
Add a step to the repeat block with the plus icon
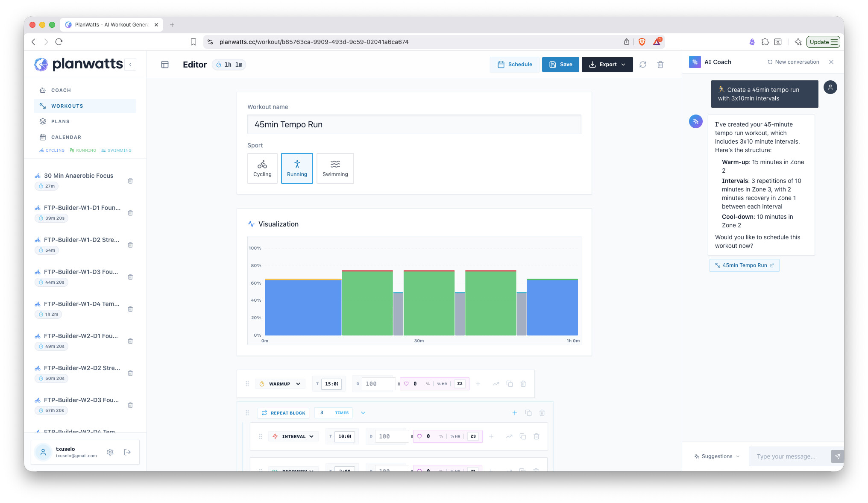[x=515, y=413]
